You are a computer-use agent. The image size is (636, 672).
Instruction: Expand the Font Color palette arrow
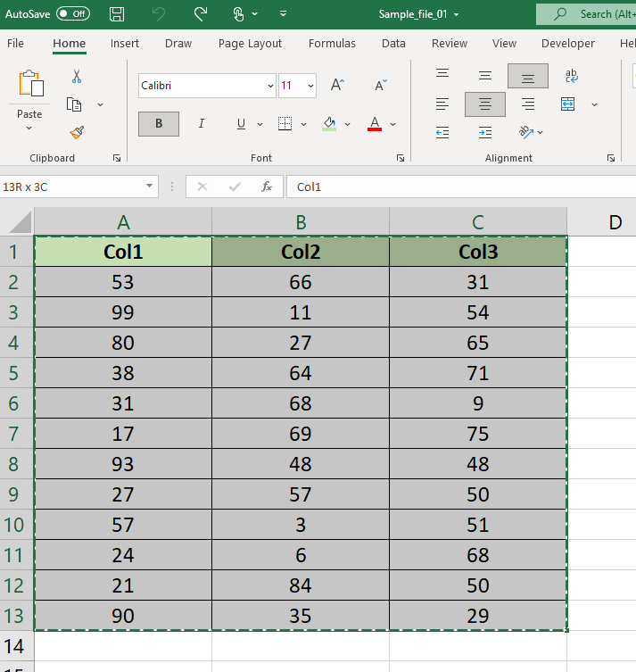pyautogui.click(x=392, y=124)
